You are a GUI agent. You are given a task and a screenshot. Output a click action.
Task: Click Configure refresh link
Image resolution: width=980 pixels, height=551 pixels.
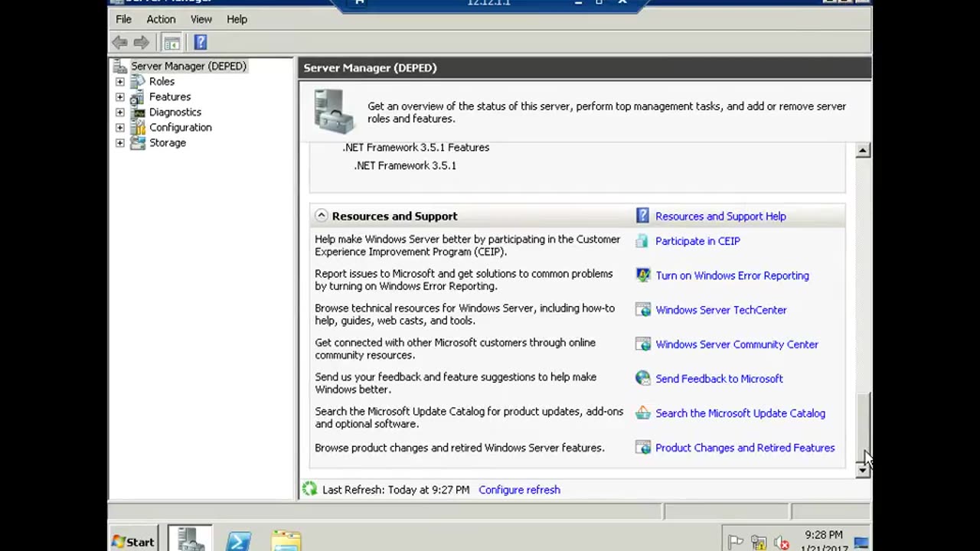click(x=519, y=490)
